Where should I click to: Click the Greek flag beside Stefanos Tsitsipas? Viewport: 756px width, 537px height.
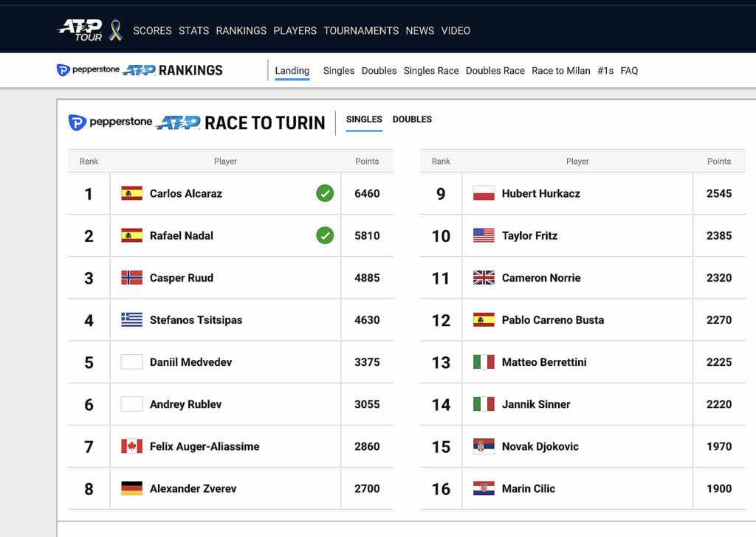[131, 320]
